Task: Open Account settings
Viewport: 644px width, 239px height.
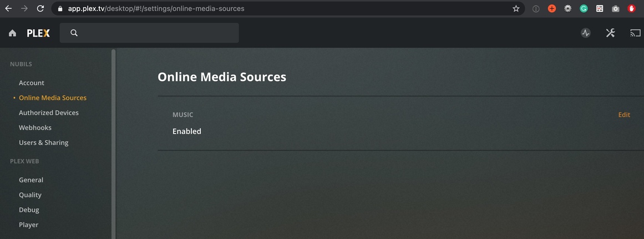Action: (31, 83)
